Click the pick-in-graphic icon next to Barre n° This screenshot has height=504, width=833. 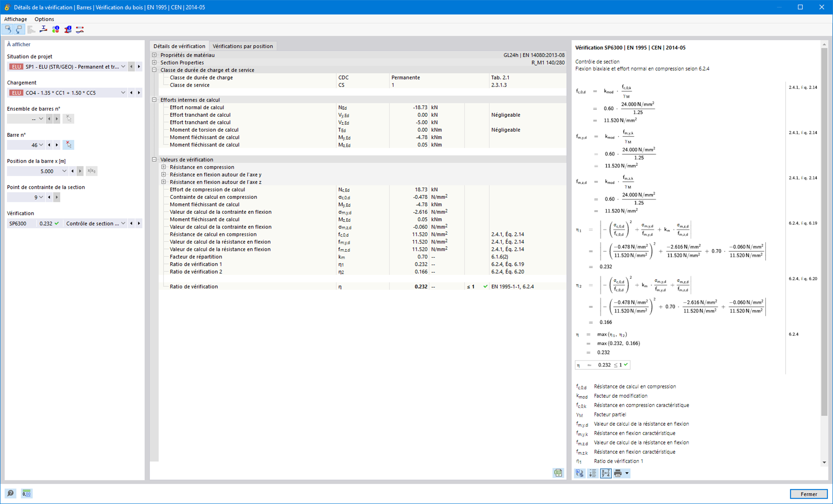point(68,145)
